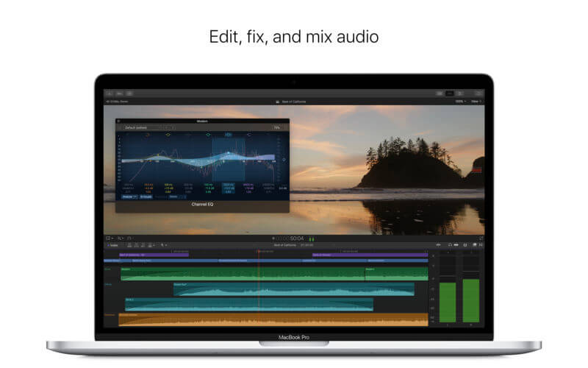Toggle the snapping icon in timeline toolbar

(465, 245)
